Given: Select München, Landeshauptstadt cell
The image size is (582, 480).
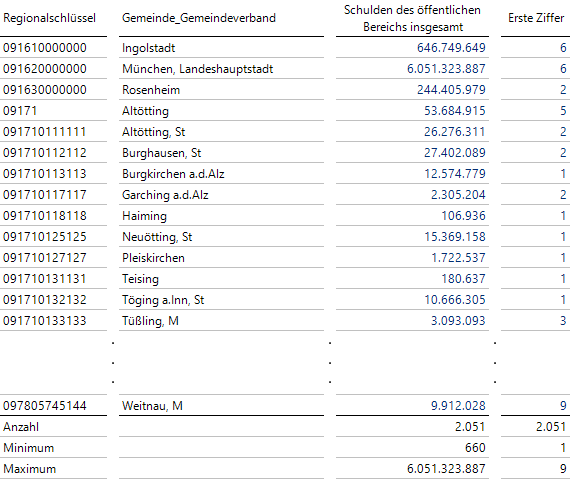Looking at the screenshot, I should tap(197, 69).
